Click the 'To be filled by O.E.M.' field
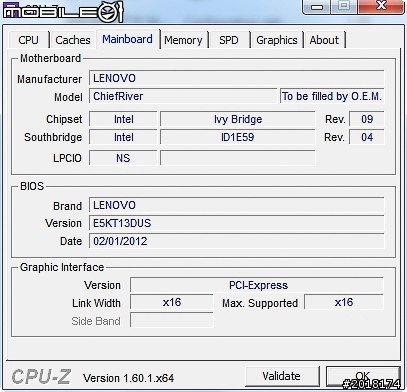 (332, 96)
